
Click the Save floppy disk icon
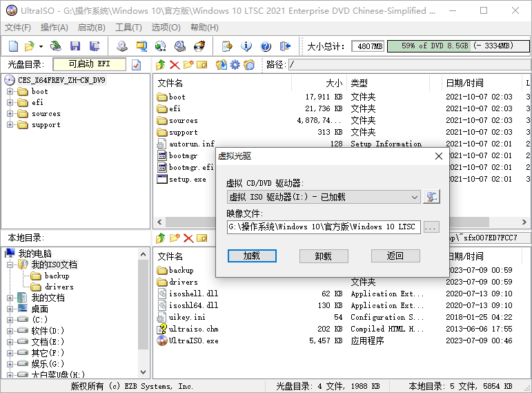[75, 46]
